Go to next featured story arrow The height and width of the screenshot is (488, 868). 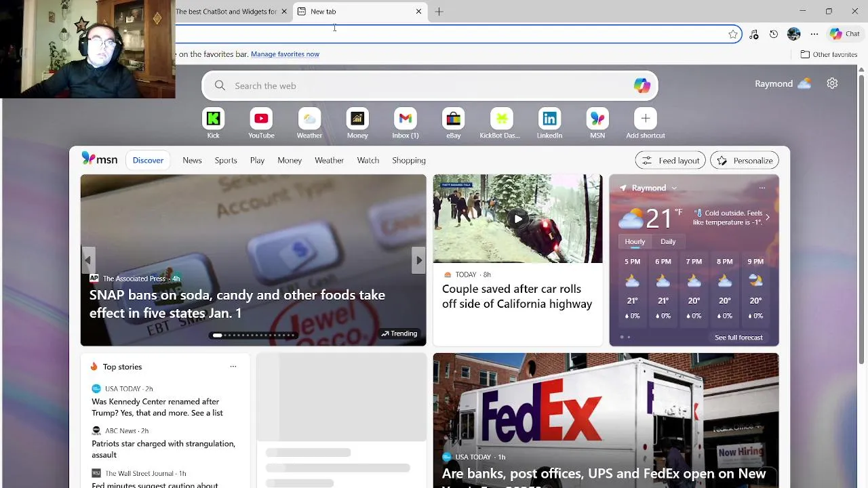tap(419, 260)
